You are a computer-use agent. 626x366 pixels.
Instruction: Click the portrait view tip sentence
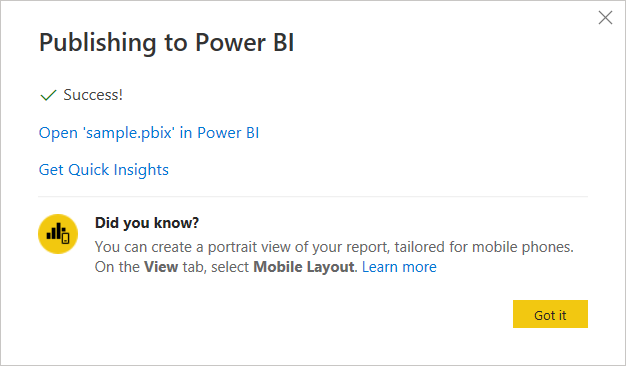click(x=334, y=247)
